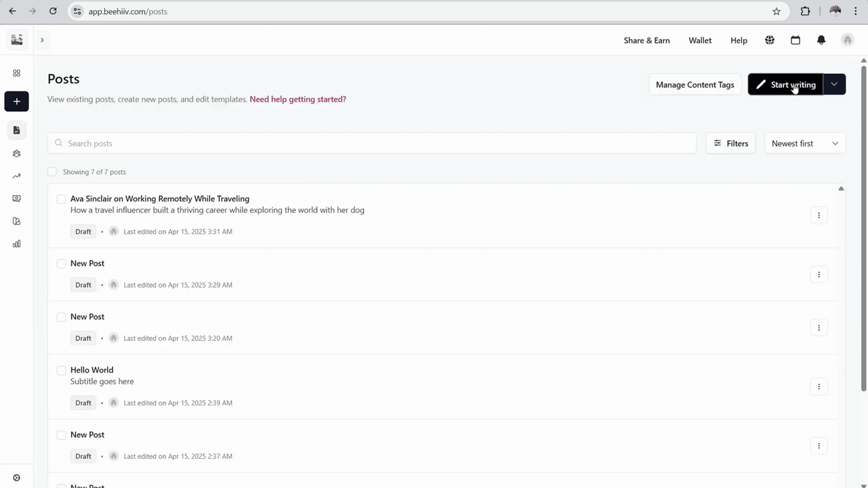Click the black plus create button
Viewport: 868px width, 488px height.
coord(16,102)
